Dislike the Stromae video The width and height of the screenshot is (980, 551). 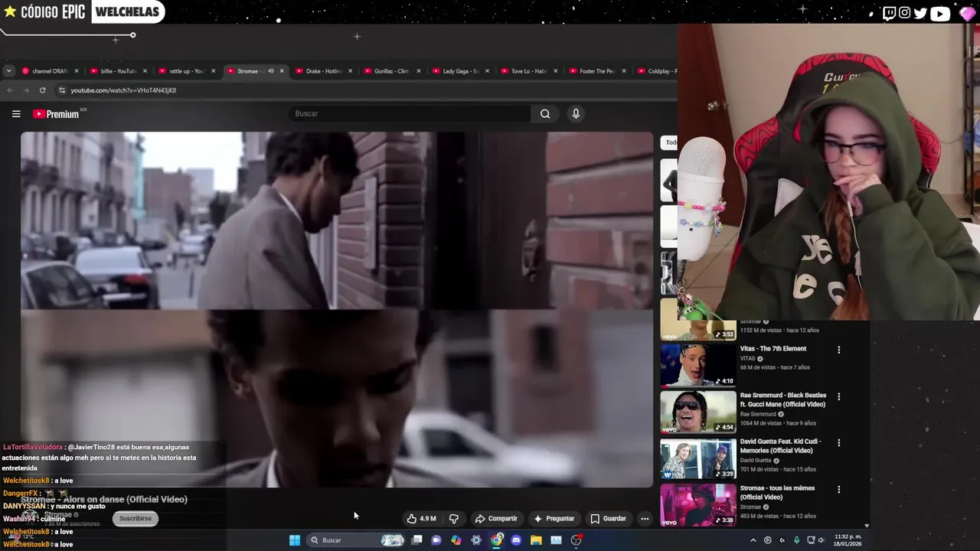point(454,519)
